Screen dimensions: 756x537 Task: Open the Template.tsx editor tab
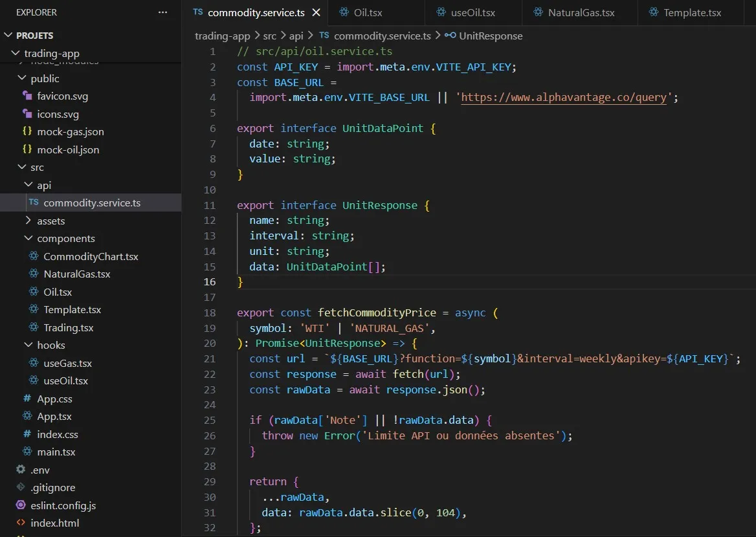[x=692, y=12]
